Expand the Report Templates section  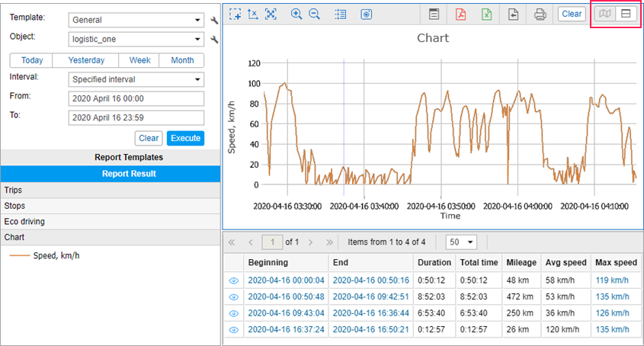click(111, 158)
